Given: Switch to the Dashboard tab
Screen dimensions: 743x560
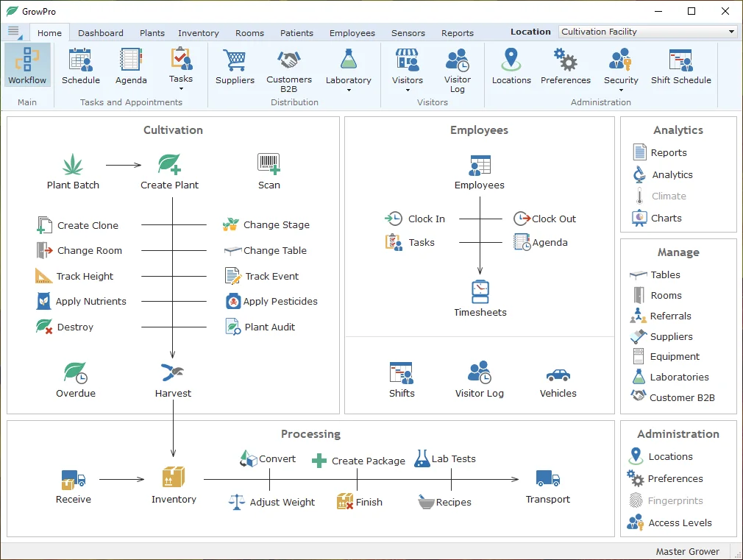Looking at the screenshot, I should (101, 33).
